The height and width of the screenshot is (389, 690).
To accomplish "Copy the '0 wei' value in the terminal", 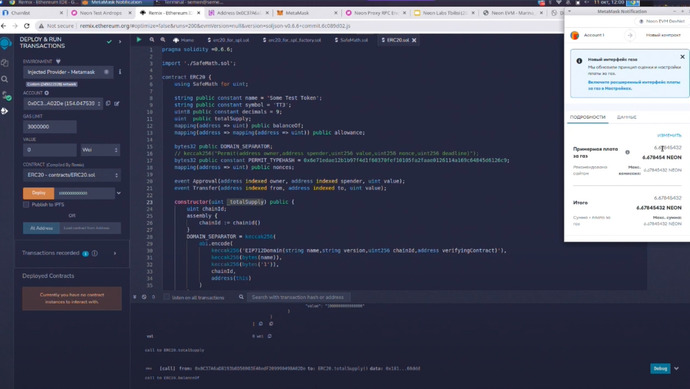I will coord(269,336).
